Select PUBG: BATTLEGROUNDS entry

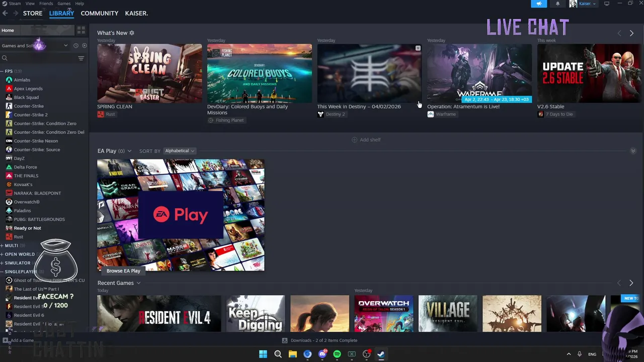(x=39, y=219)
